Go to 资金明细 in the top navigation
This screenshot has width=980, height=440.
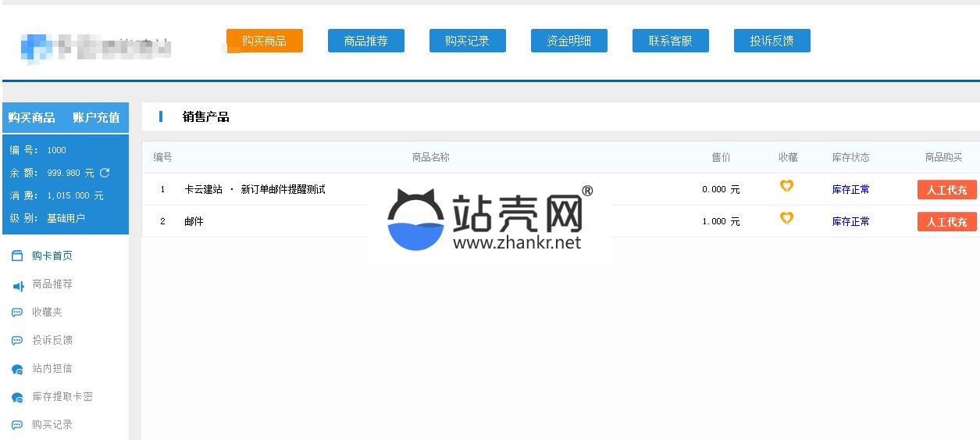(568, 41)
